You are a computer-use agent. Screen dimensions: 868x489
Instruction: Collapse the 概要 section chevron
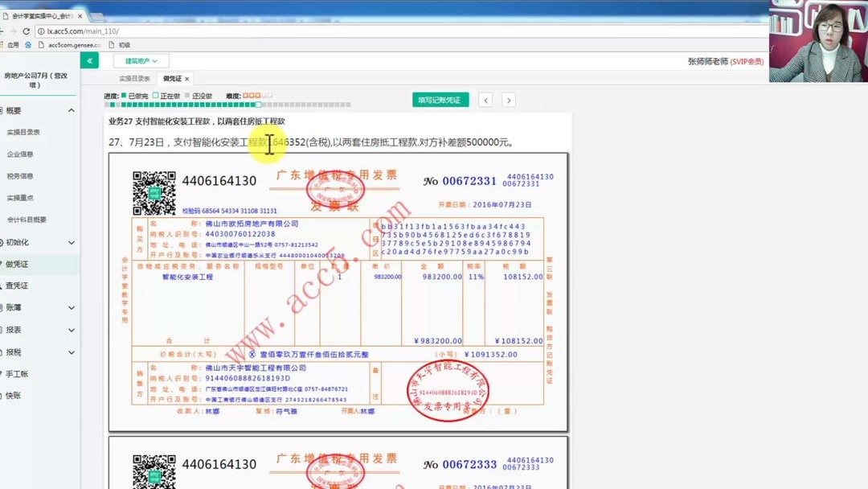[x=72, y=109]
